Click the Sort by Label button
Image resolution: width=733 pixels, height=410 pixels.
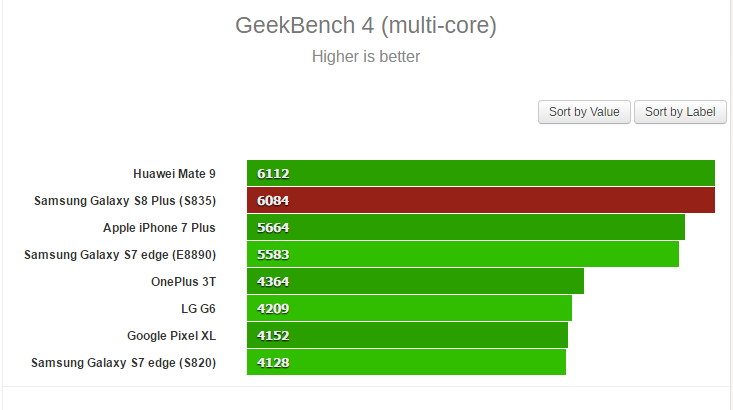pyautogui.click(x=680, y=112)
